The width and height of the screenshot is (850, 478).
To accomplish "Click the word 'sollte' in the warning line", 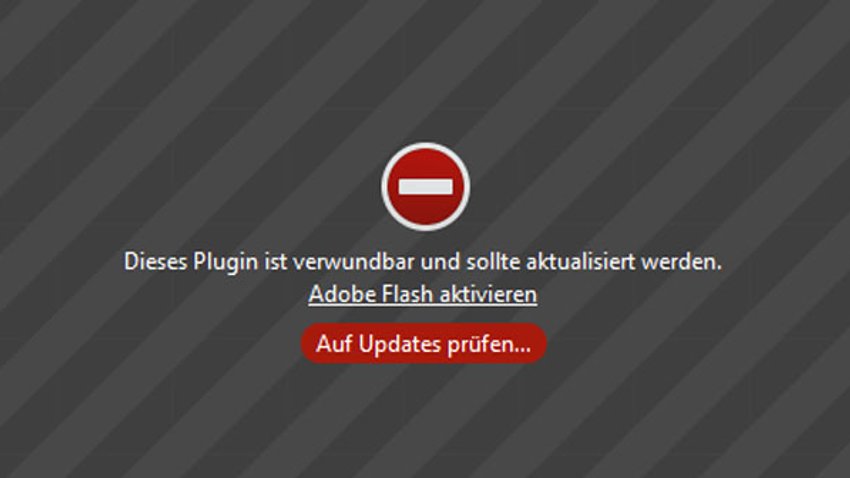I will [x=493, y=262].
